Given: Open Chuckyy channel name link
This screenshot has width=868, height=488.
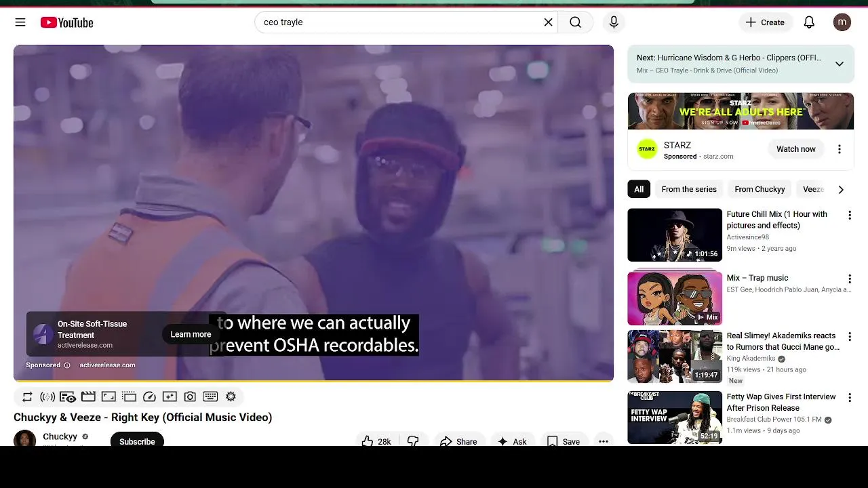Looking at the screenshot, I should click(60, 436).
